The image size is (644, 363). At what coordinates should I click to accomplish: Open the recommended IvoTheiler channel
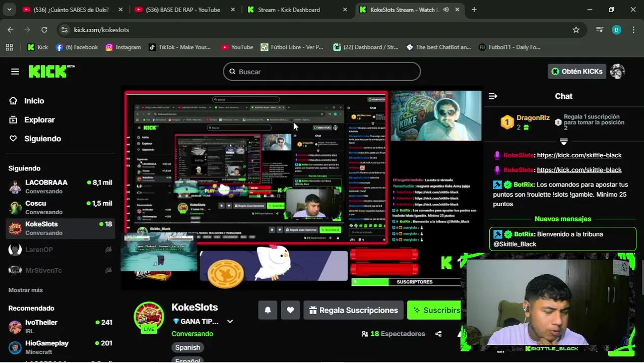(x=60, y=326)
